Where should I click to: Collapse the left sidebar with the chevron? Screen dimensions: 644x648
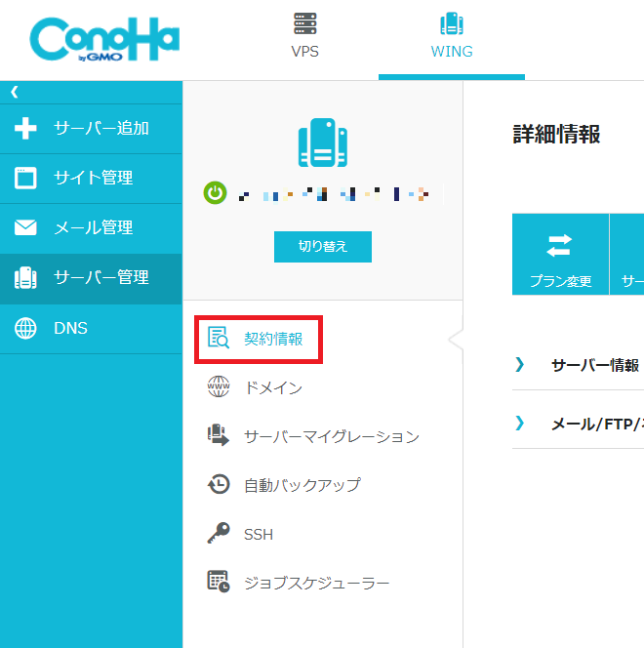pos(15,92)
